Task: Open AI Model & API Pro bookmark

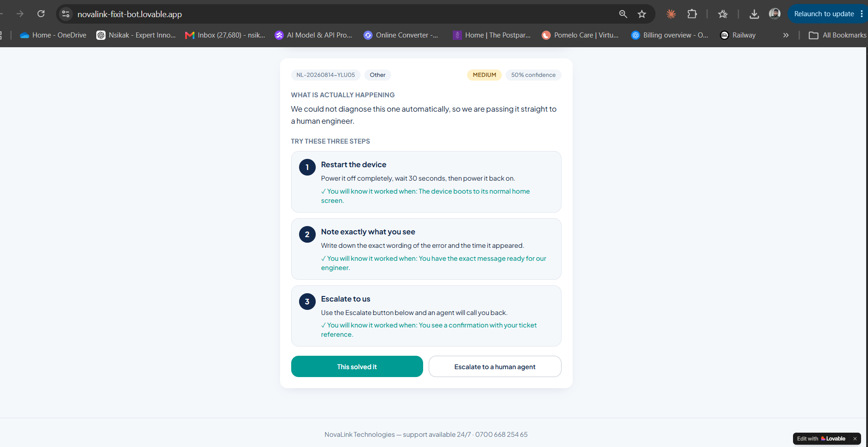Action: tap(313, 35)
